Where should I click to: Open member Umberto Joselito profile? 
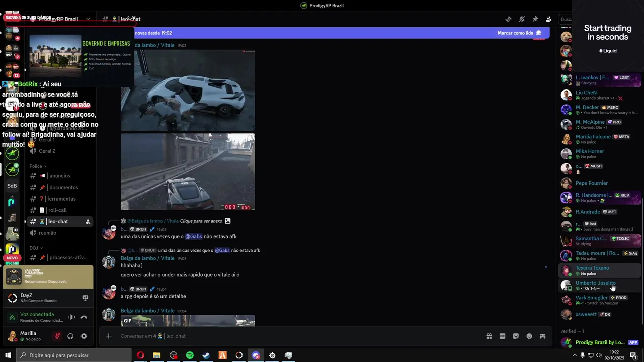pos(601,285)
